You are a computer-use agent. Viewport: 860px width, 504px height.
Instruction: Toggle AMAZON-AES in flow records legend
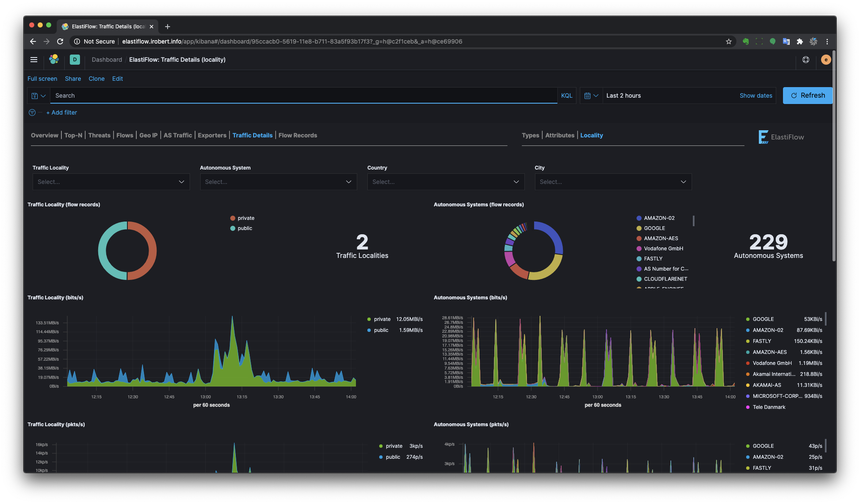coord(657,238)
